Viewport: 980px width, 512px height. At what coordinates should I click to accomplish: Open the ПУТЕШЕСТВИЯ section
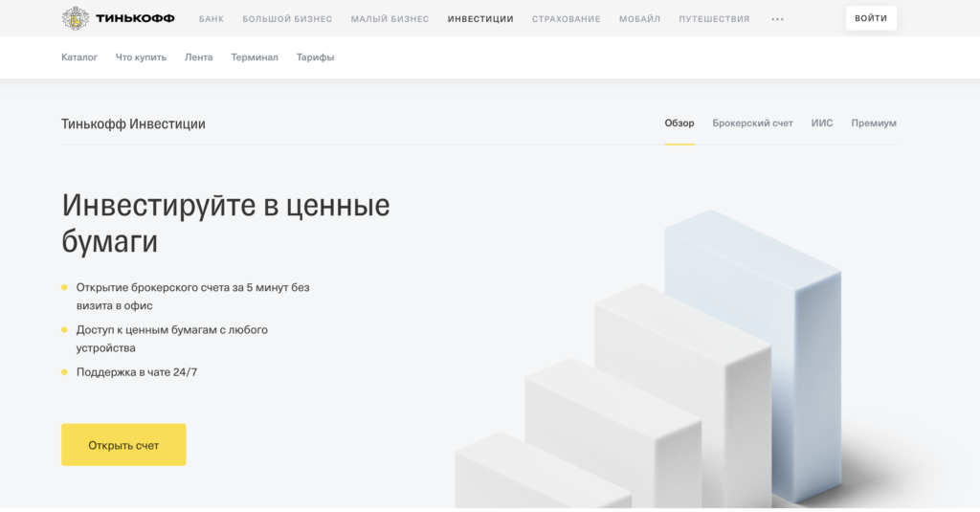tap(714, 19)
